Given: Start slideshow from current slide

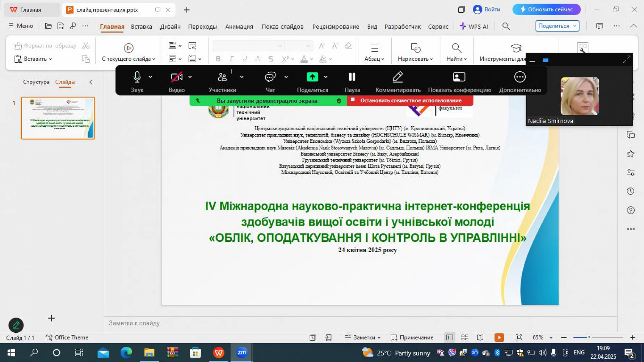Looking at the screenshot, I should [x=129, y=52].
